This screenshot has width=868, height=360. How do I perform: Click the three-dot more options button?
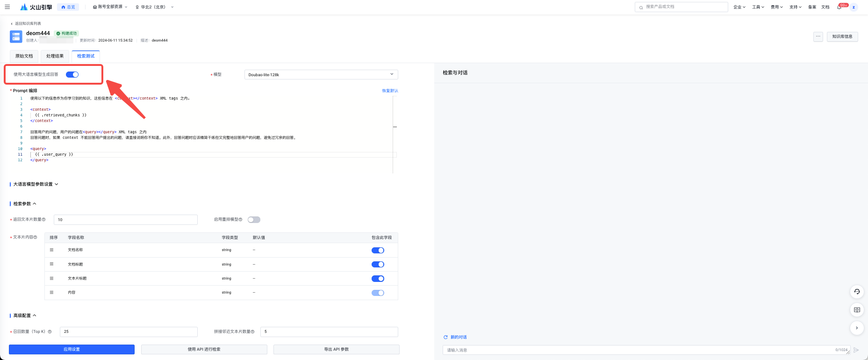[818, 36]
